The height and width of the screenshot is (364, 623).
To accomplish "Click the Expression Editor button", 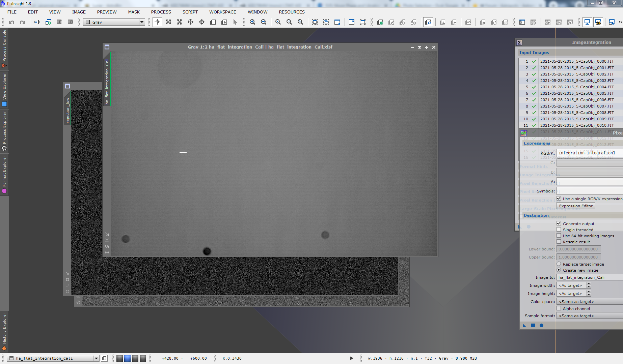I will coord(576,206).
